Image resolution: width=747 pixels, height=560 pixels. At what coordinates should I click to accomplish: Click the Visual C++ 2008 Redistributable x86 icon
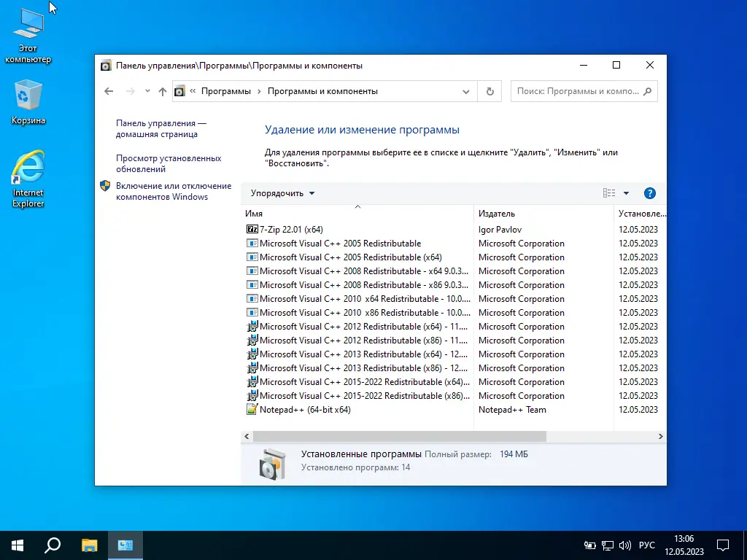(x=252, y=285)
